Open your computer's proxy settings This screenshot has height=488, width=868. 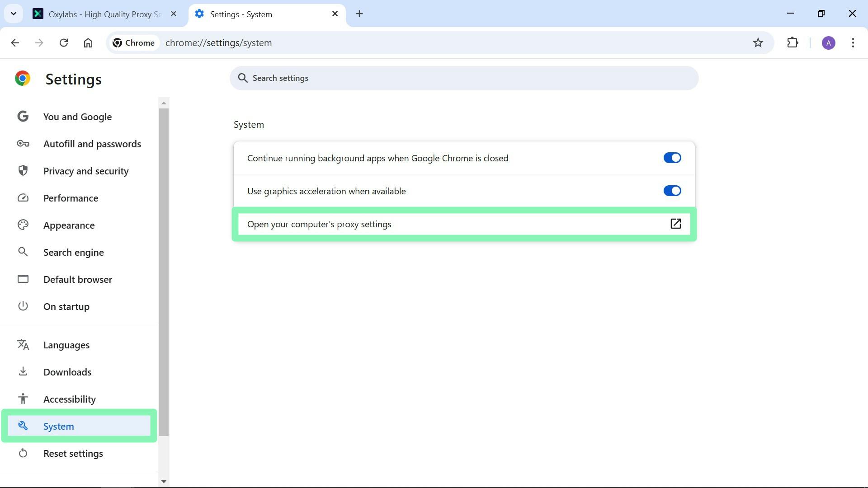[319, 225]
